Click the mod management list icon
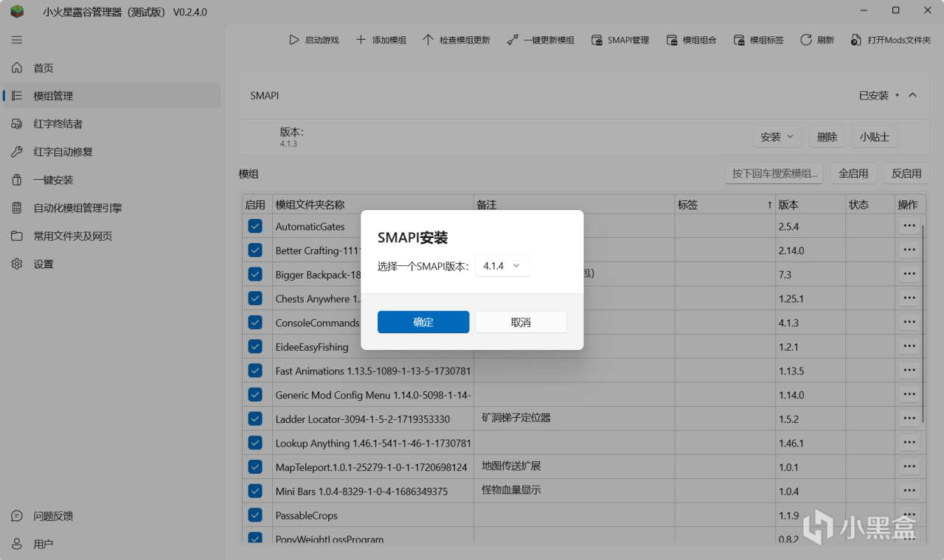944x560 pixels. click(17, 96)
